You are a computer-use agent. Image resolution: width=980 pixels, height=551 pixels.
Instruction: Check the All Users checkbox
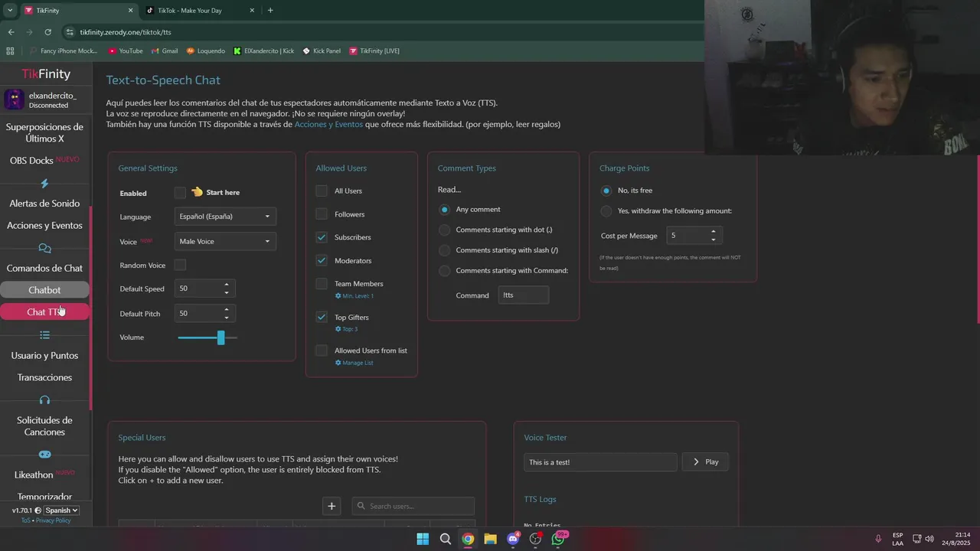coord(322,191)
